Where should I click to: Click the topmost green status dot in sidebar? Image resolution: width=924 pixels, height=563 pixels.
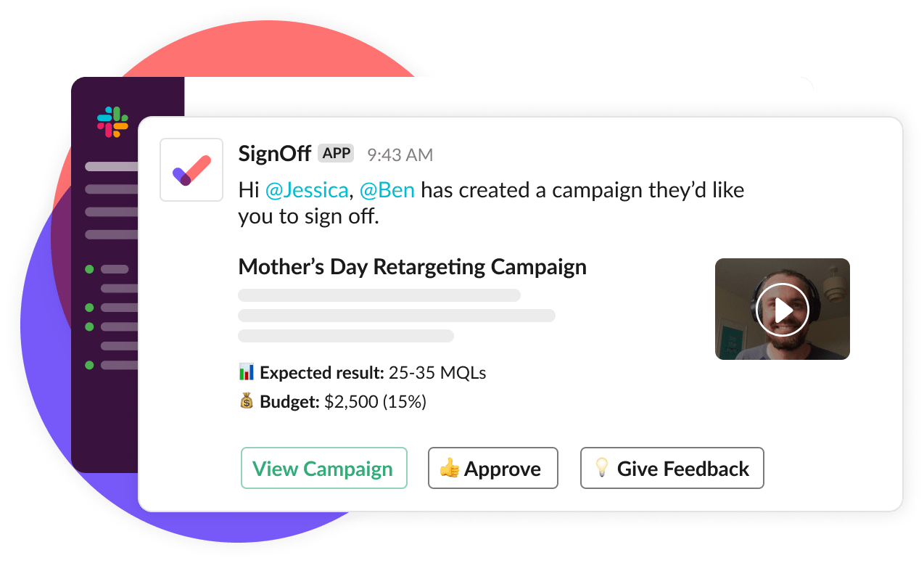pos(89,269)
